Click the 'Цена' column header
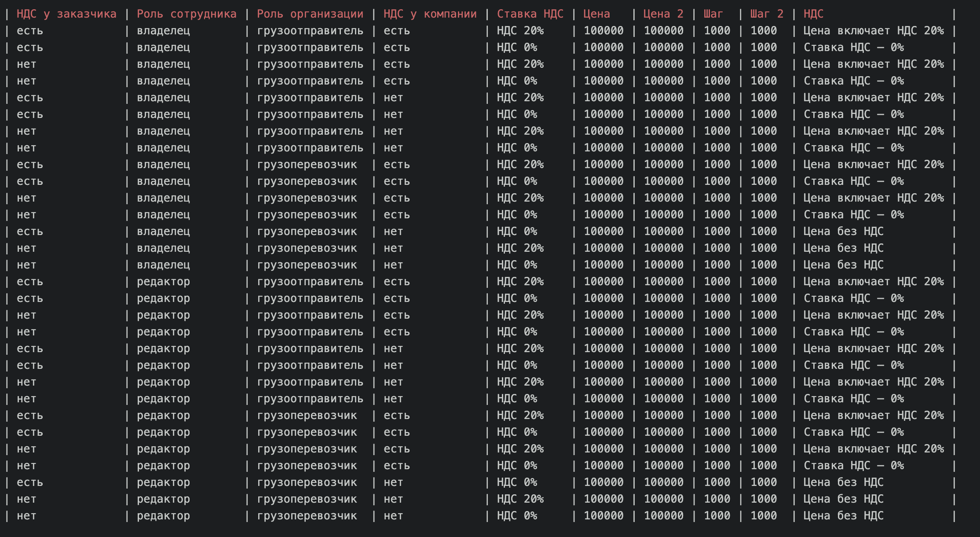980x537 pixels. (596, 14)
